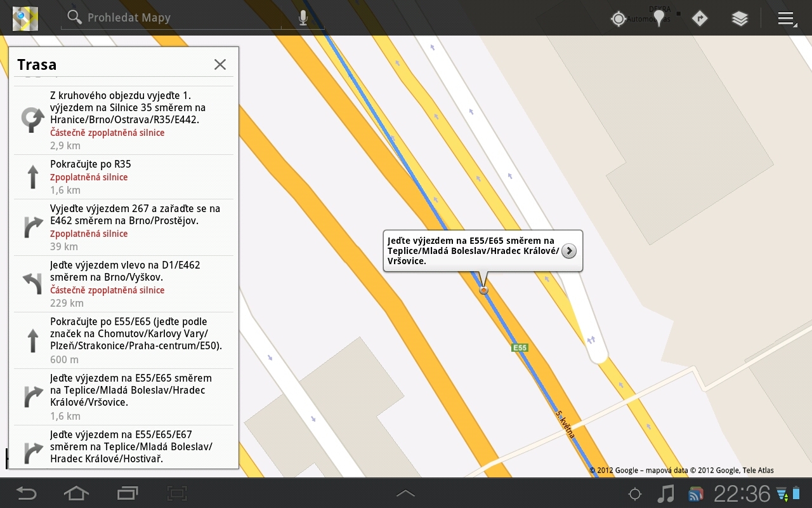The height and width of the screenshot is (508, 812).
Task: Tap the Prohledat Mapy search field
Action: 171,17
